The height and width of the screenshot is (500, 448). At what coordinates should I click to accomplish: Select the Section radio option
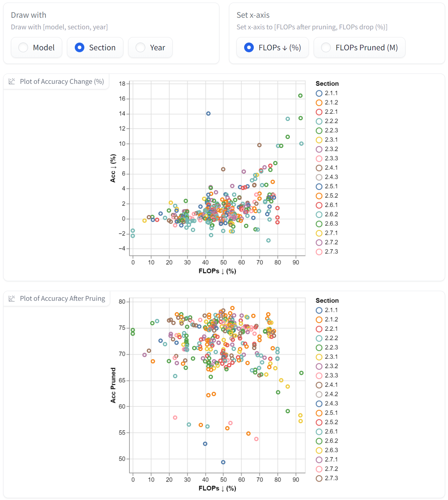pyautogui.click(x=95, y=47)
